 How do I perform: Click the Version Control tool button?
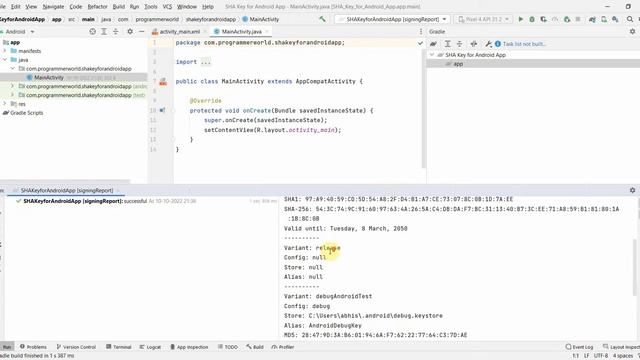click(x=76, y=347)
